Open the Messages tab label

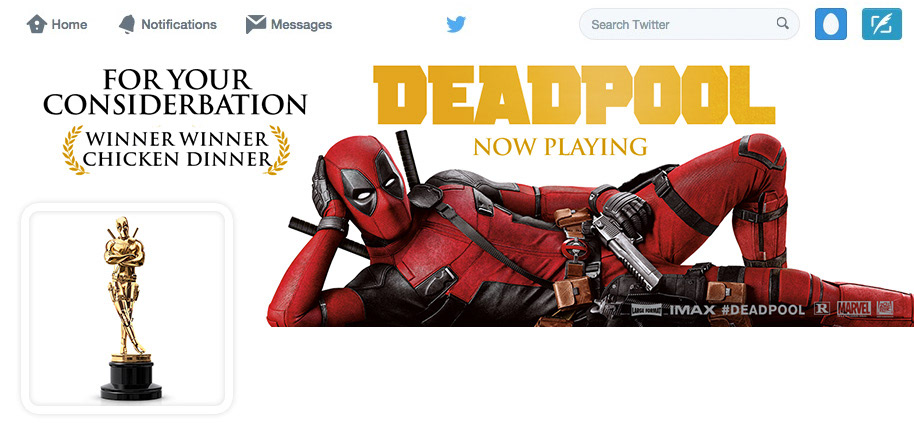coord(301,24)
